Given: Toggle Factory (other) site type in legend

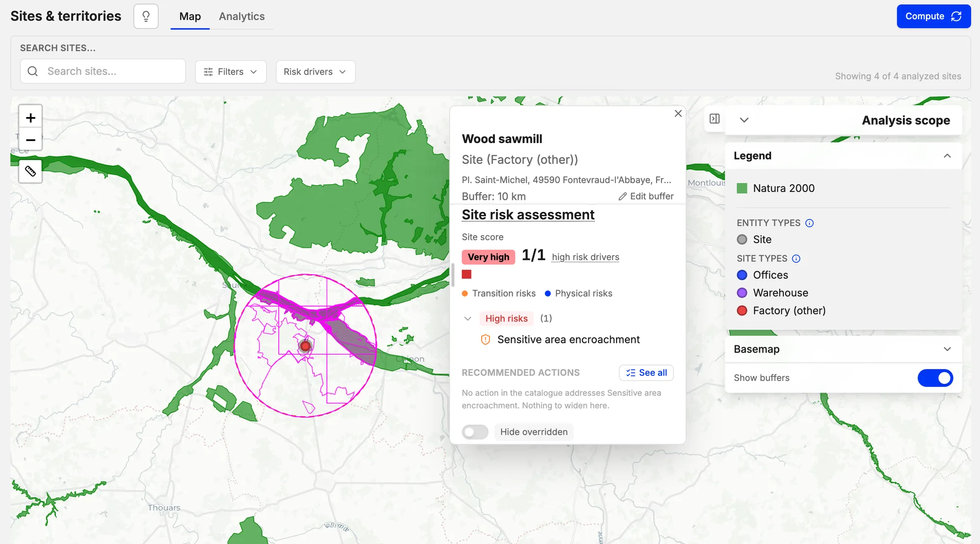Looking at the screenshot, I should (781, 310).
